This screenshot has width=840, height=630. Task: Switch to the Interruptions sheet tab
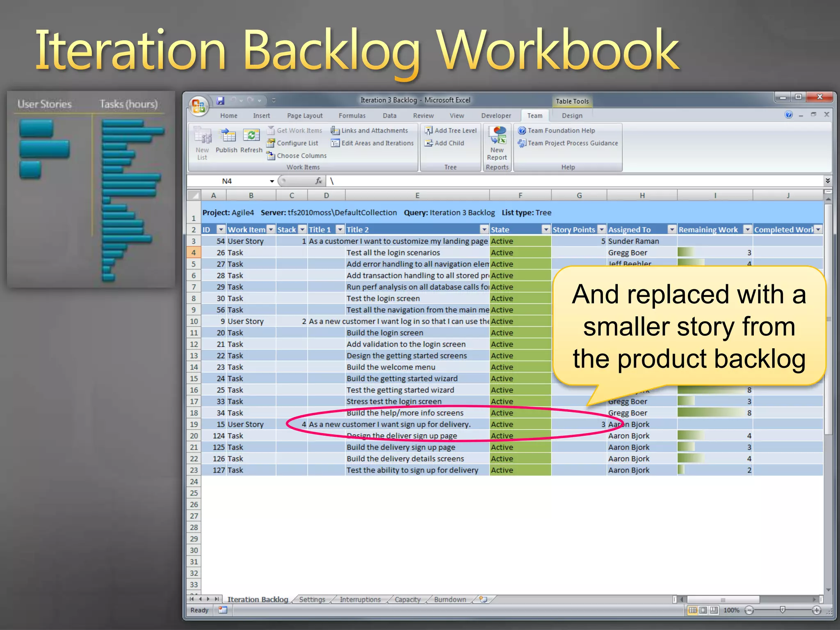[x=360, y=600]
